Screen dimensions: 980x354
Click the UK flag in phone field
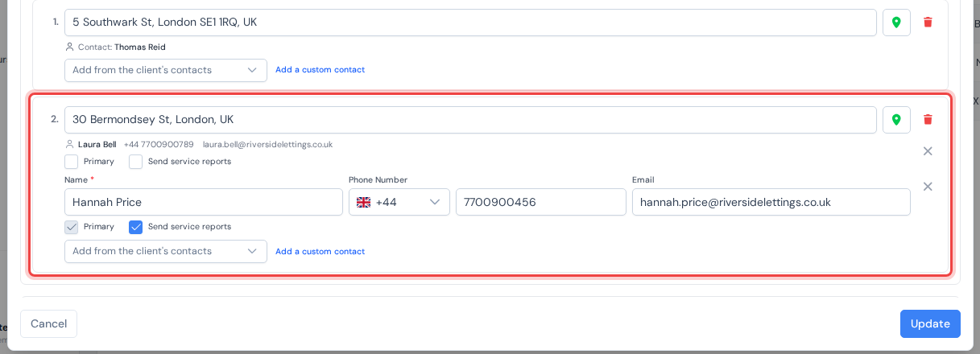(363, 203)
